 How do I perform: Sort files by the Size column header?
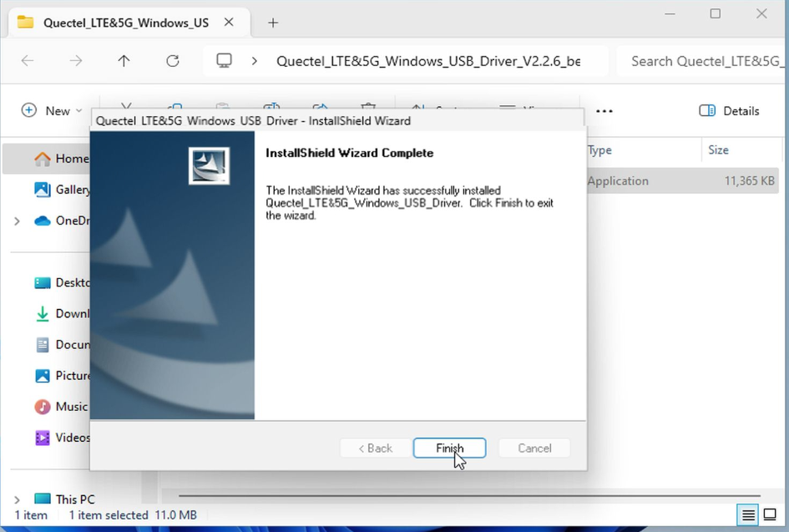(x=719, y=150)
